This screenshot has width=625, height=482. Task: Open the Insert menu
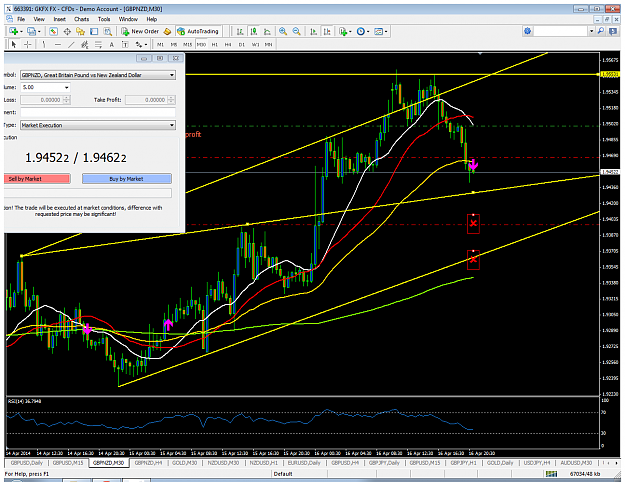tap(59, 19)
